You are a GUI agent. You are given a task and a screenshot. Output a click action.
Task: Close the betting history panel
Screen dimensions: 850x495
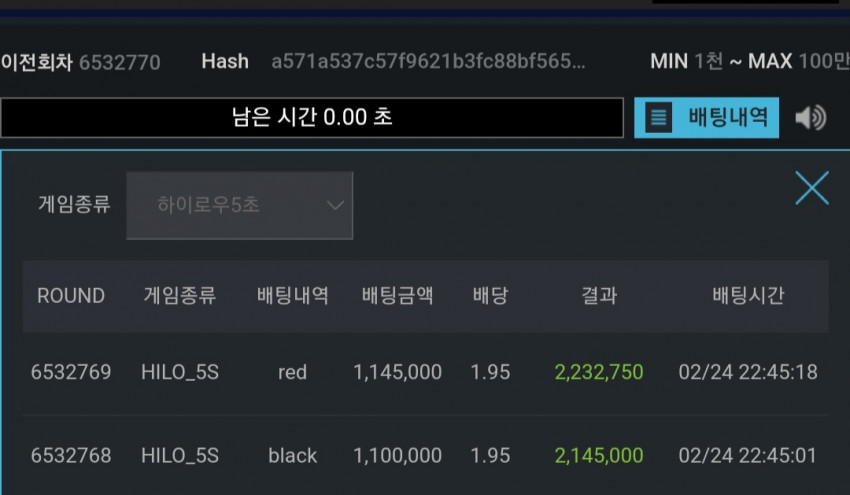(812, 188)
